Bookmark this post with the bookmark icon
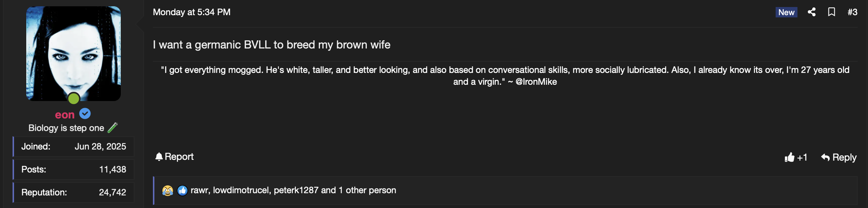Screen dimensions: 868x208 (831, 12)
